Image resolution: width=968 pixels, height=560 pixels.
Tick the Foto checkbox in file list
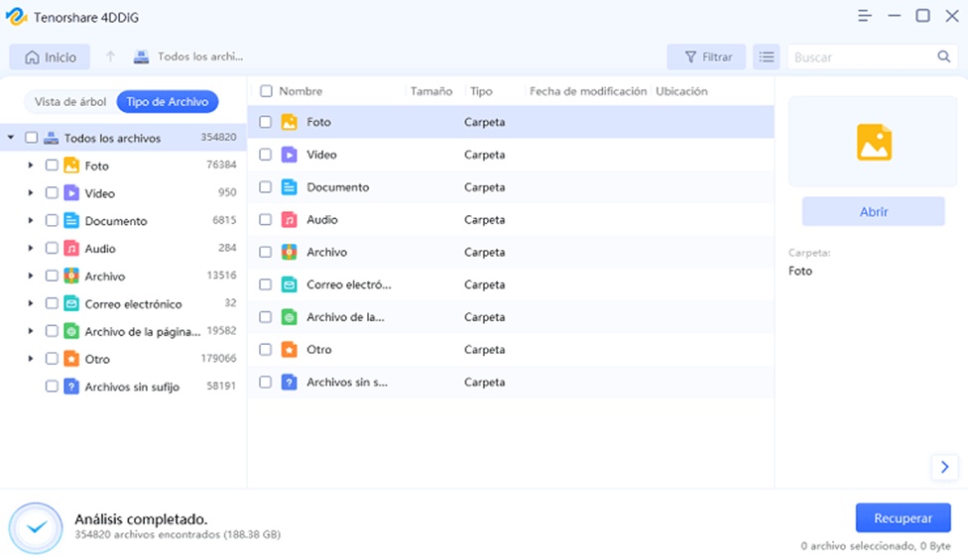coord(265,123)
